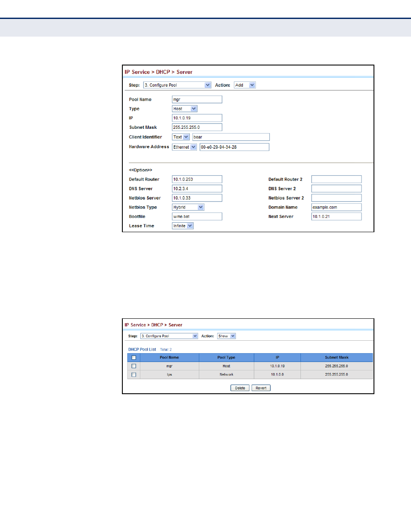411x532 pixels.
Task: Open the Action dropdown showing Show
Action: tap(226, 336)
